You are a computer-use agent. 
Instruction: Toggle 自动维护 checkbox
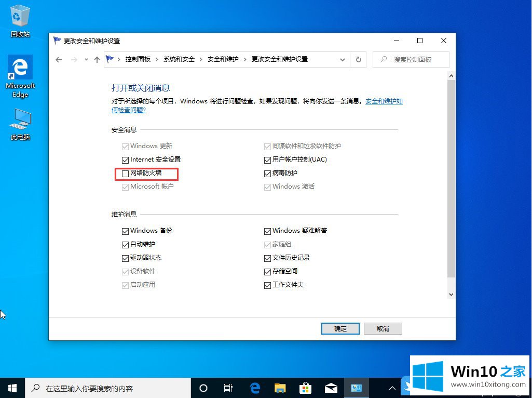click(x=125, y=245)
